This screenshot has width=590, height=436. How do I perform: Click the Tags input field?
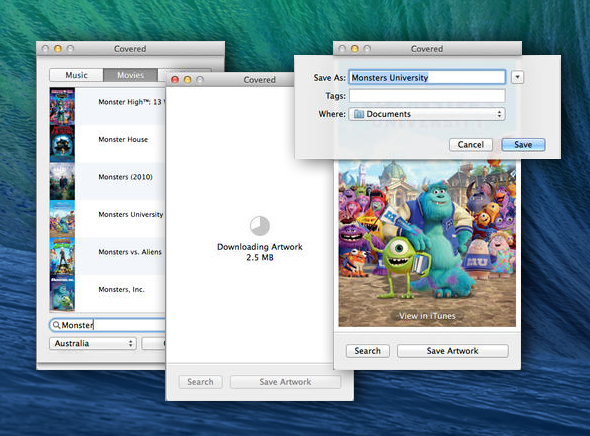(x=427, y=96)
